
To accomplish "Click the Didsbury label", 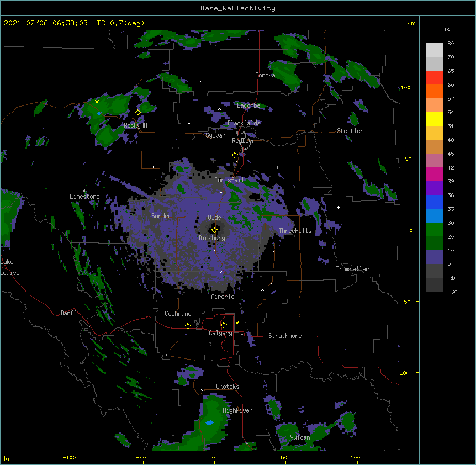I will (x=212, y=238).
